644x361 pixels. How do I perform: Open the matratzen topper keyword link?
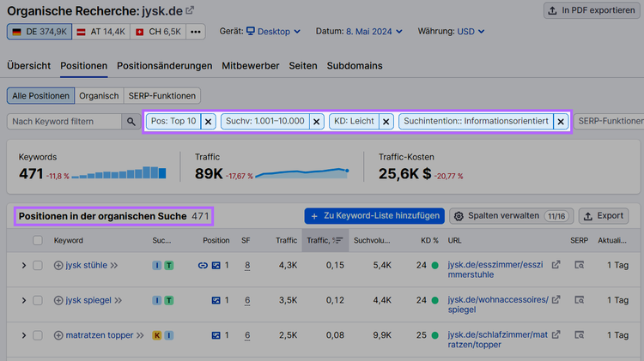[100, 335]
